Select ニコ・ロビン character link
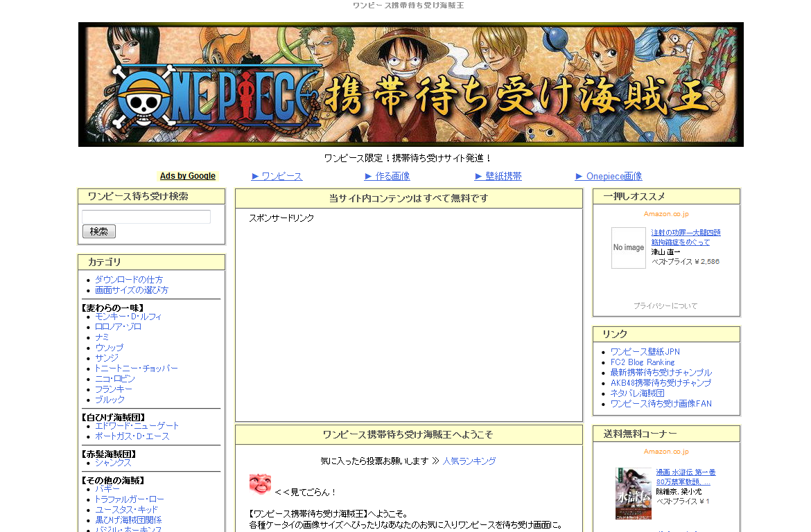This screenshot has height=532, width=811. coord(115,378)
